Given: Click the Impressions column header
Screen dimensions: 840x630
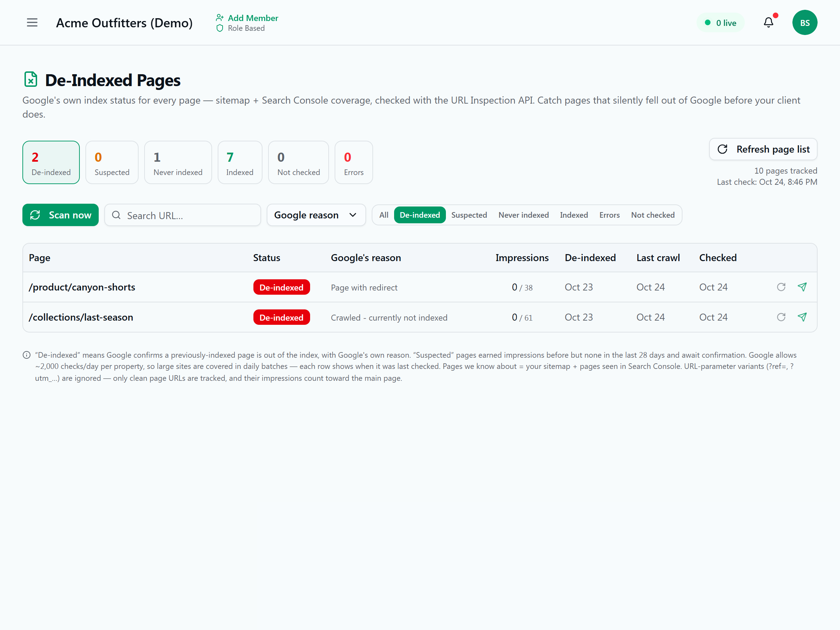Looking at the screenshot, I should coord(522,258).
